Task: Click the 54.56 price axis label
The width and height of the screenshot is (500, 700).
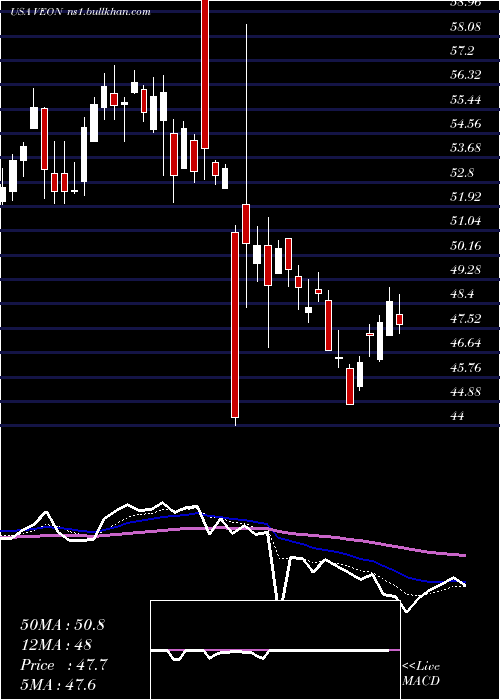Action: pyautogui.click(x=466, y=124)
